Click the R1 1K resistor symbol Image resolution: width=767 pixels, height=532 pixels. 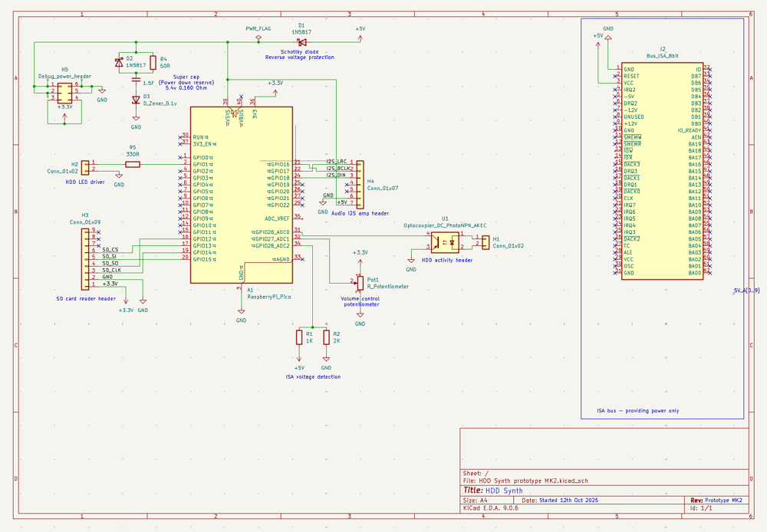click(x=299, y=337)
